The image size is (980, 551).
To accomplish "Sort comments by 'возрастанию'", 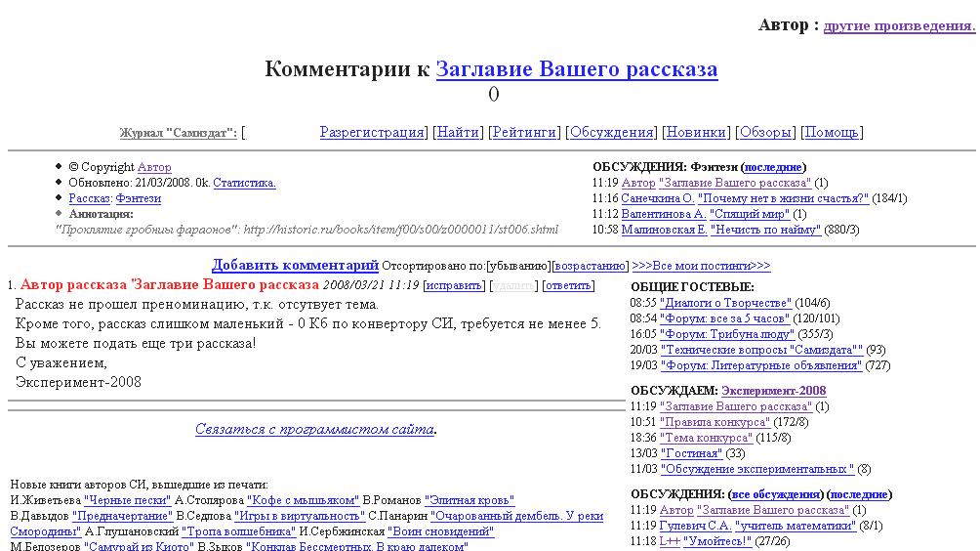I will click(x=590, y=266).
